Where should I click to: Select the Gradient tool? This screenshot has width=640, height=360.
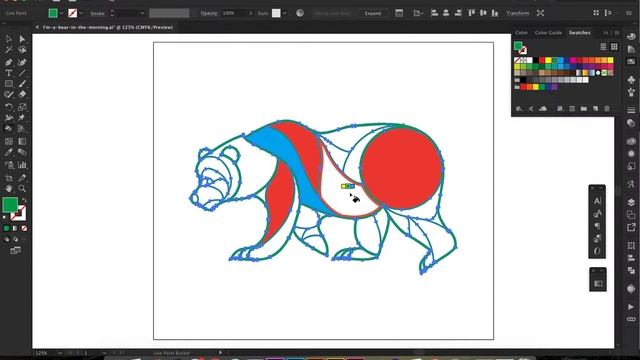(x=22, y=141)
